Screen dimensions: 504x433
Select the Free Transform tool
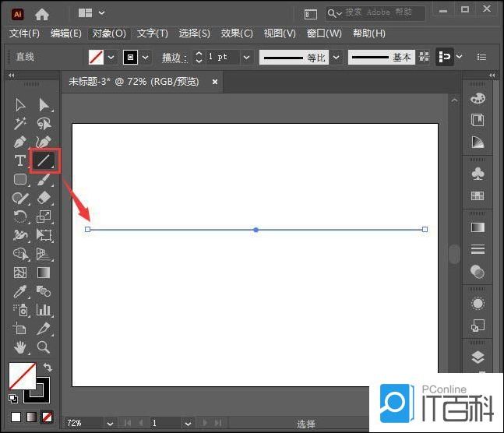44,235
